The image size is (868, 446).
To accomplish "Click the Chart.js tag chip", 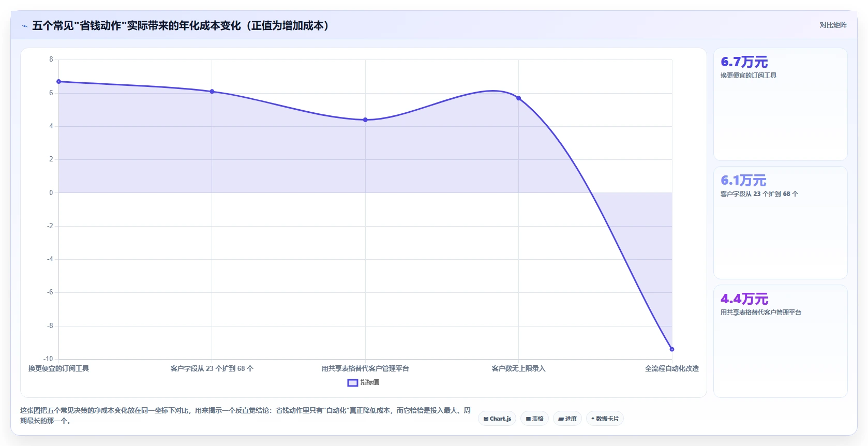I will [x=497, y=419].
